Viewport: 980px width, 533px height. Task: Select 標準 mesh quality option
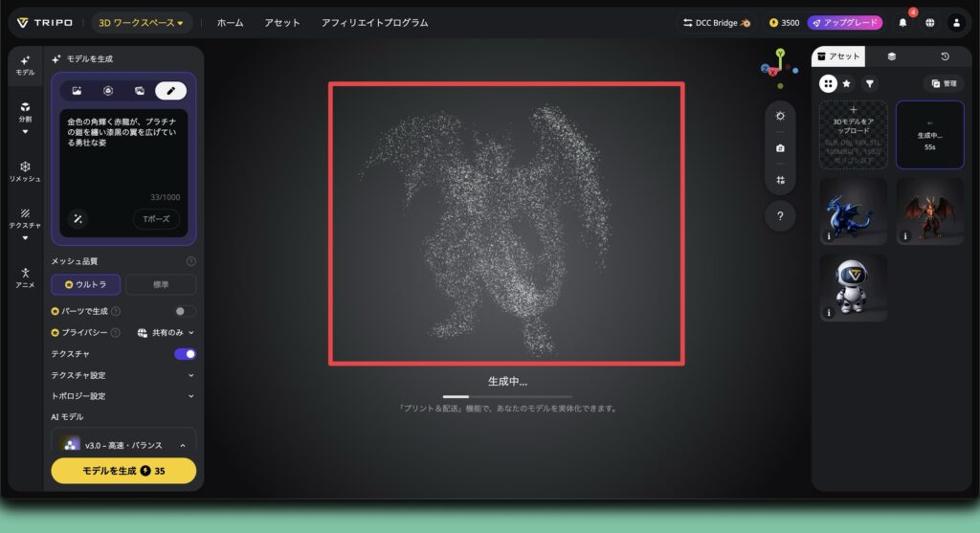click(x=161, y=284)
